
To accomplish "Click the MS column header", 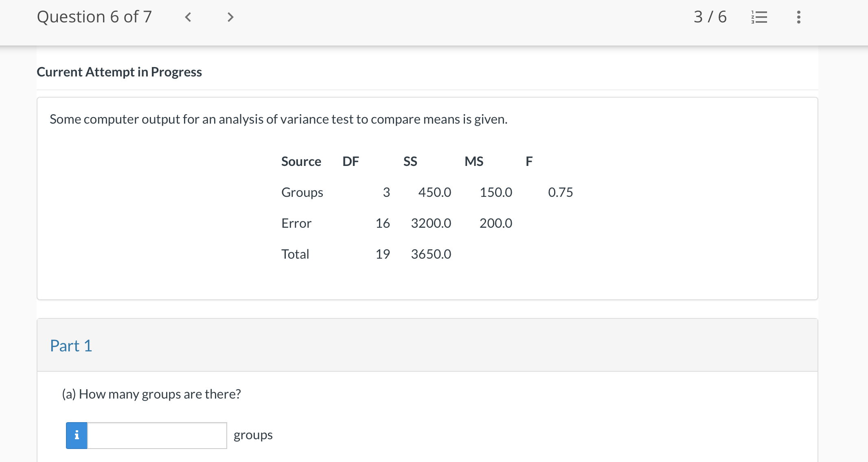I will click(x=474, y=161).
